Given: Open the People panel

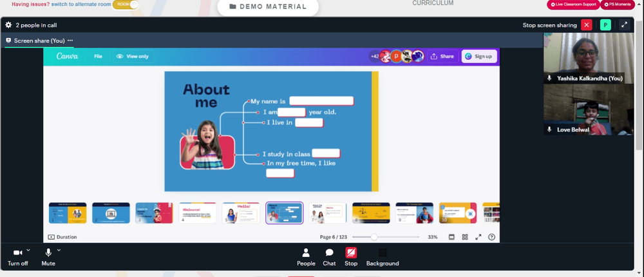Looking at the screenshot, I should tap(306, 257).
